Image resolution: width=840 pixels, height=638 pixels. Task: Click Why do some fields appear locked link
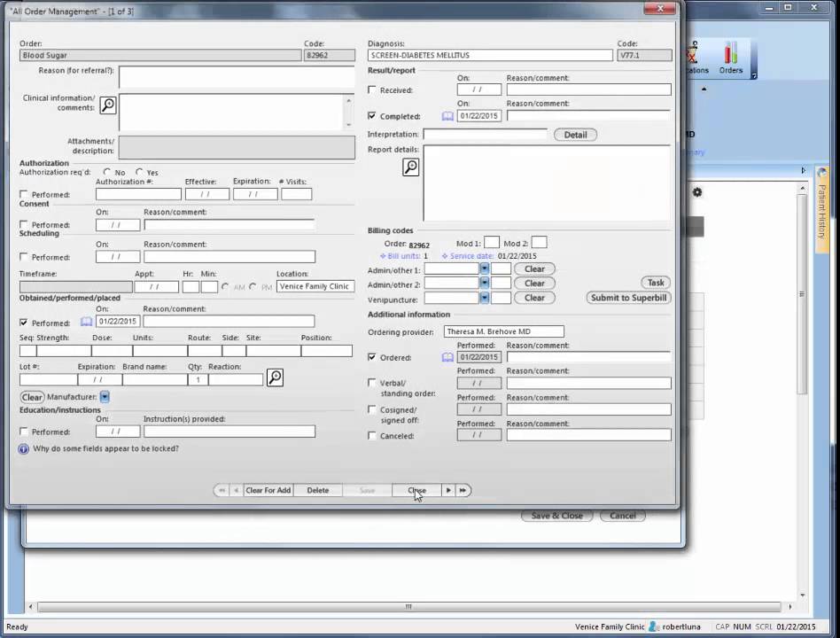point(106,448)
